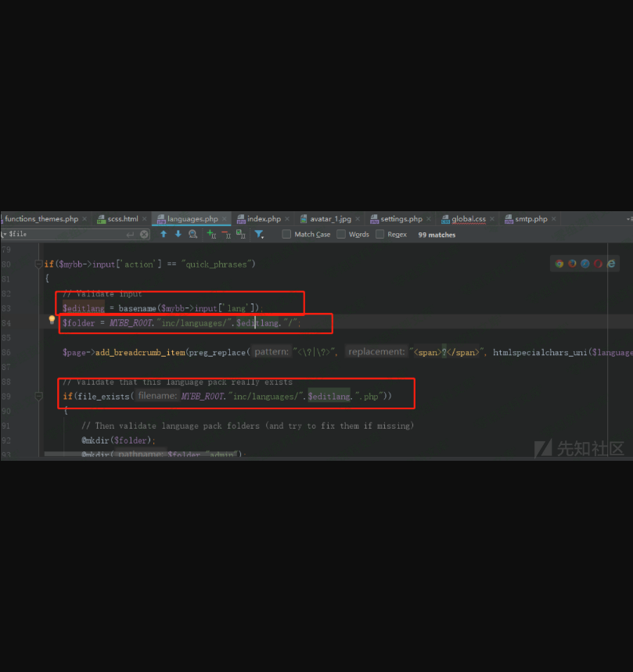
Task: Open the search filter funnel icon
Action: [x=259, y=234]
